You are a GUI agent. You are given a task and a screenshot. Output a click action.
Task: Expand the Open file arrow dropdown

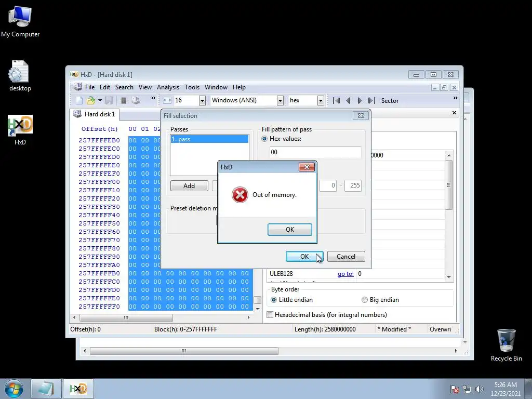click(x=100, y=100)
